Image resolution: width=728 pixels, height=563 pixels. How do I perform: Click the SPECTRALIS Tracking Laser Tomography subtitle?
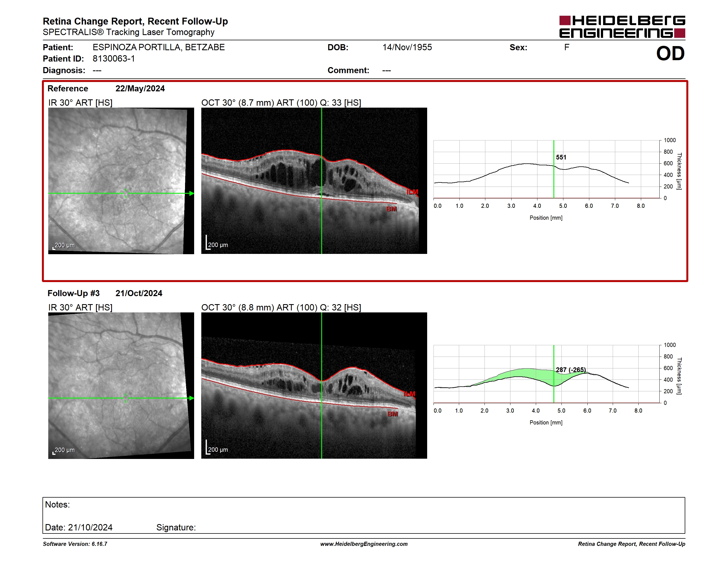click(x=129, y=32)
